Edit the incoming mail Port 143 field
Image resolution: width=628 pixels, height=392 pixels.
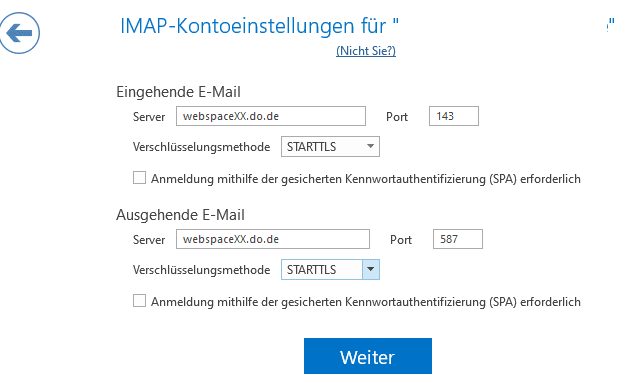pyautogui.click(x=454, y=116)
